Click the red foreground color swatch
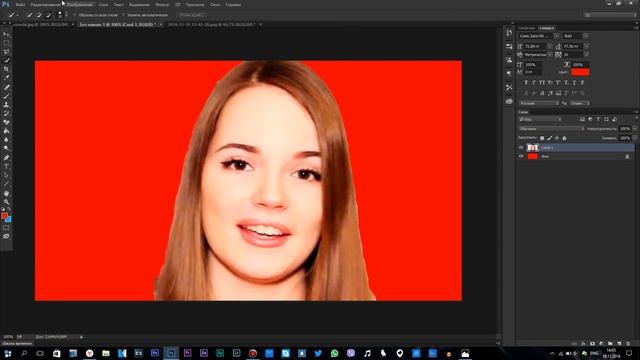The image size is (640, 360). click(x=4, y=216)
